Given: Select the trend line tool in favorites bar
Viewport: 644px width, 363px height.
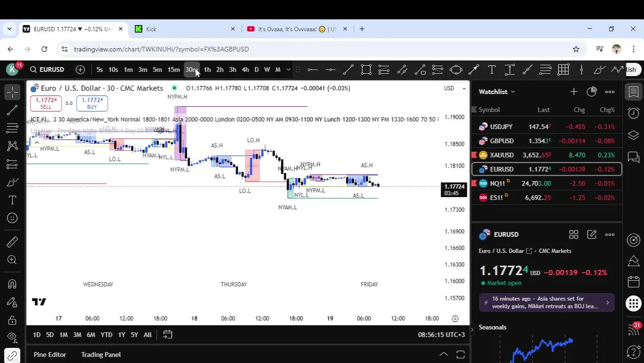Looking at the screenshot, I should [x=348, y=70].
